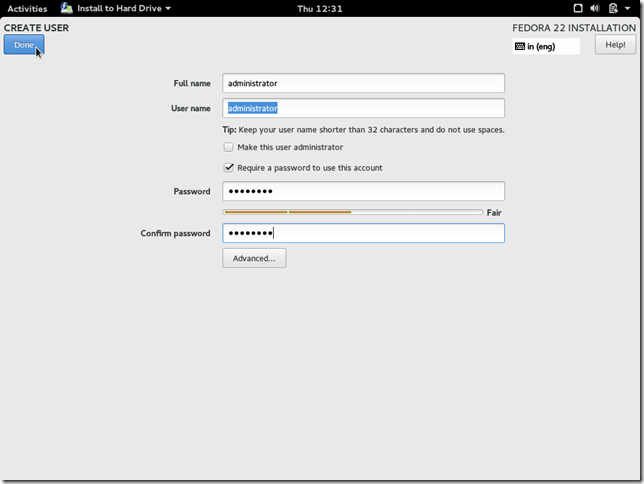Click the keyboard layout icon
The width and height of the screenshot is (644, 484).
[x=520, y=46]
